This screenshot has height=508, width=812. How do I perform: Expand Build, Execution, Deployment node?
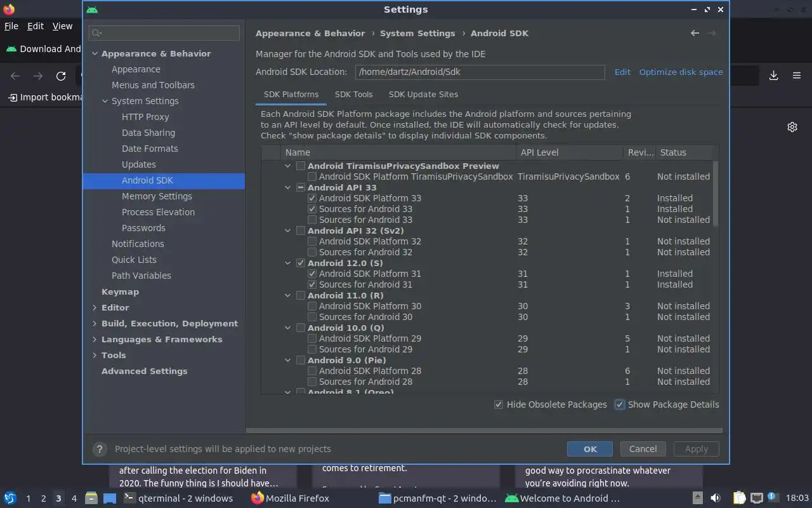pyautogui.click(x=95, y=323)
